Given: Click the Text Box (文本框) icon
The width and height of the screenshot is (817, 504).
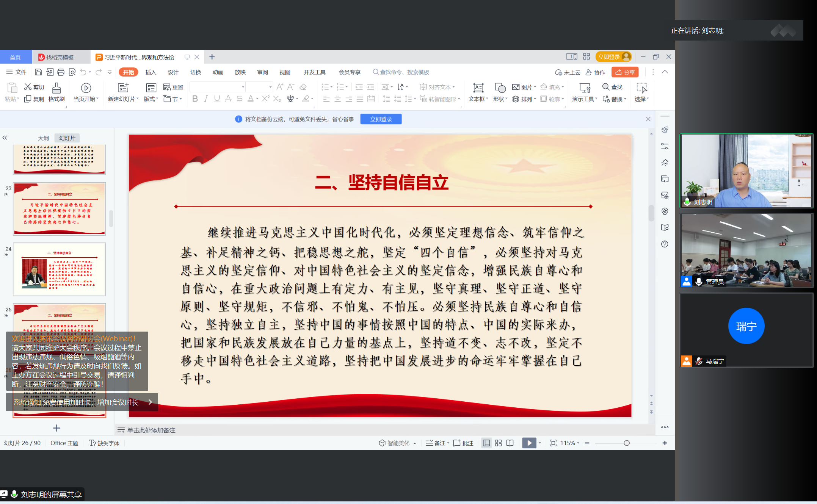Looking at the screenshot, I should [478, 88].
